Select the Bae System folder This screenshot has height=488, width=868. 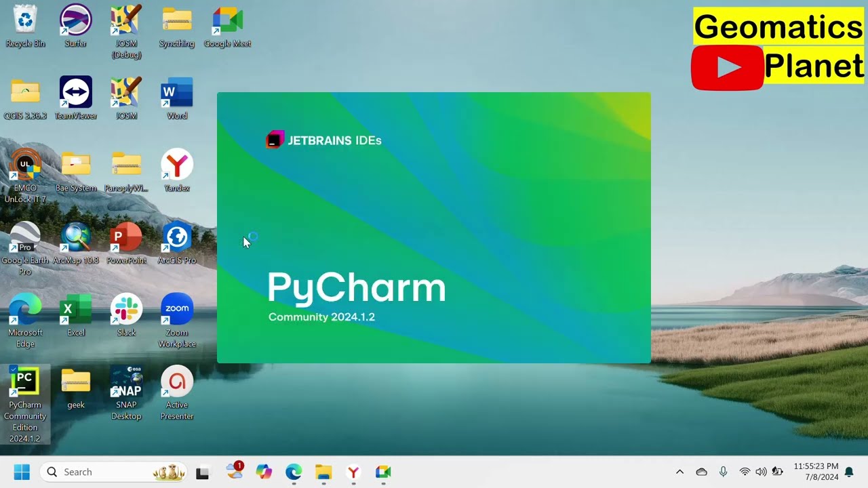pyautogui.click(x=75, y=171)
